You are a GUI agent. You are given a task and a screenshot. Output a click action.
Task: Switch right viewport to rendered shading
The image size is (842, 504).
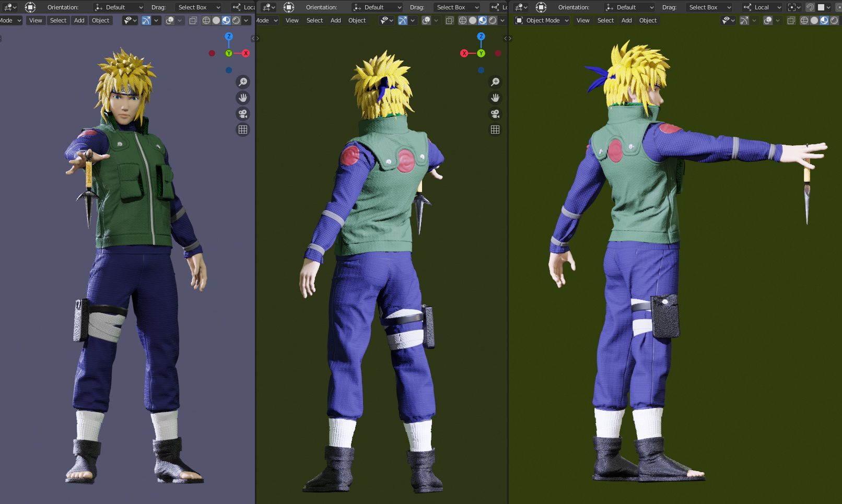pos(834,20)
